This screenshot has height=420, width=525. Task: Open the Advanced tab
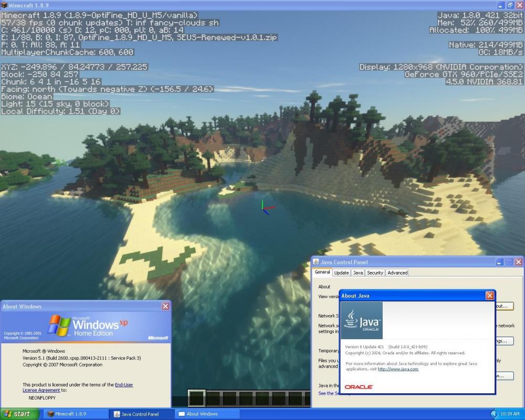coord(397,272)
